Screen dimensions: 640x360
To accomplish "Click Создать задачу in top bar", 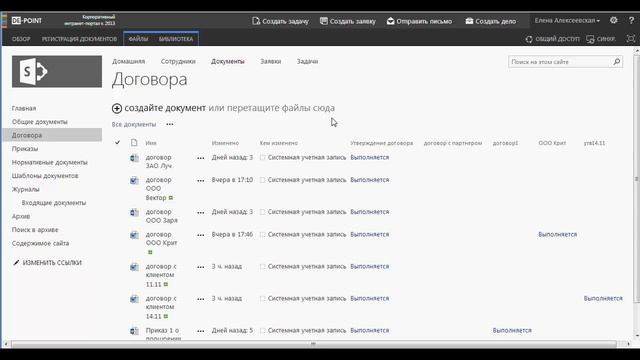I will pos(280,21).
